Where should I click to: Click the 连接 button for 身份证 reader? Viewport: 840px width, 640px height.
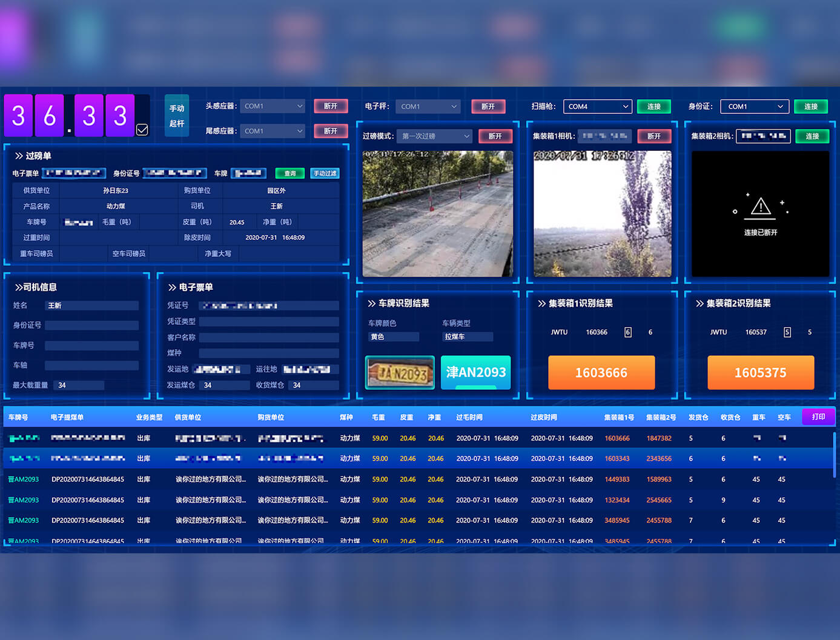[x=810, y=107]
